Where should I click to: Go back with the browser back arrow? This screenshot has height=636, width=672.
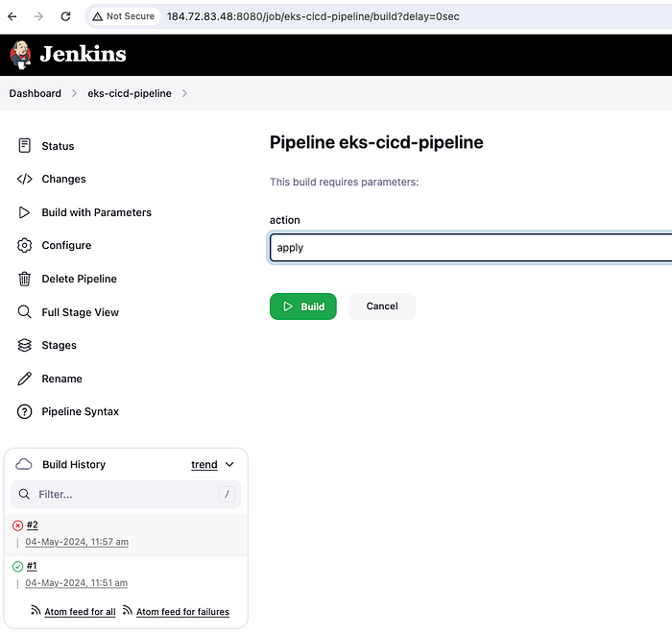pos(12,16)
